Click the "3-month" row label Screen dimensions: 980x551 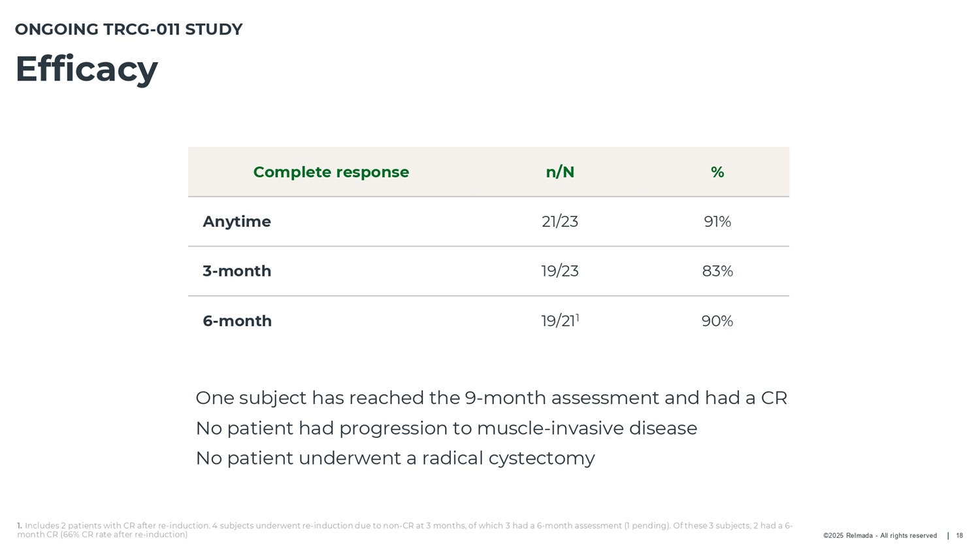237,271
